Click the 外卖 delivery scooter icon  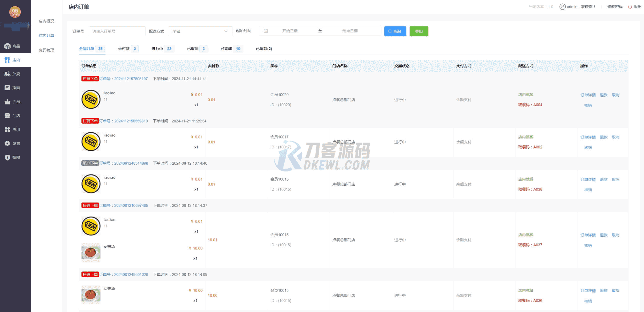[7, 74]
